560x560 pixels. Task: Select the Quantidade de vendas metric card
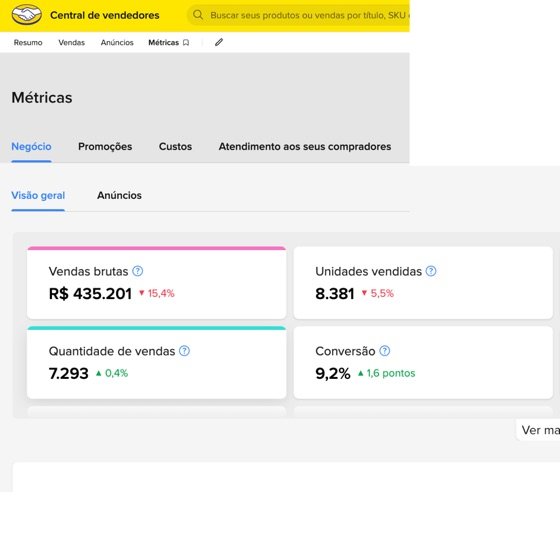[156, 362]
